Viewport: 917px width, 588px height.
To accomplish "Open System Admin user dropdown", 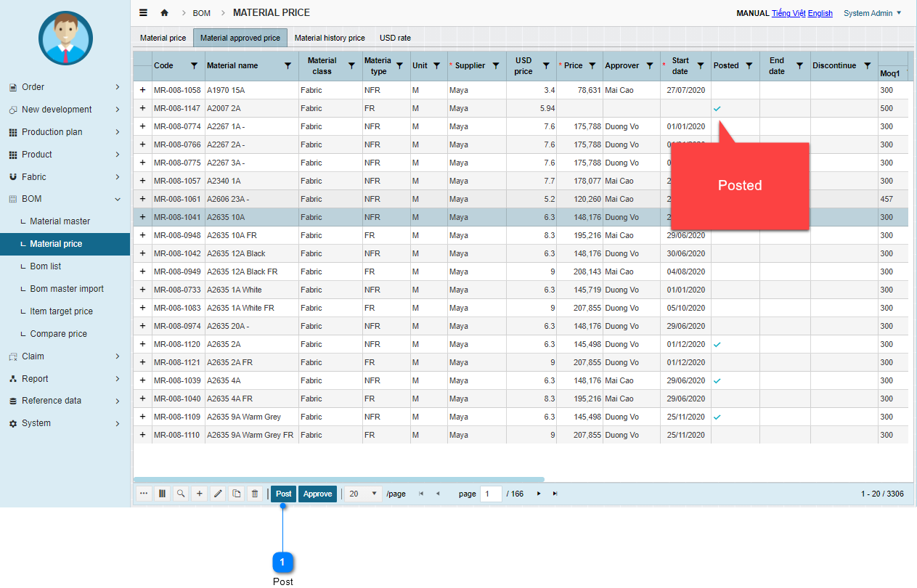I will (873, 13).
